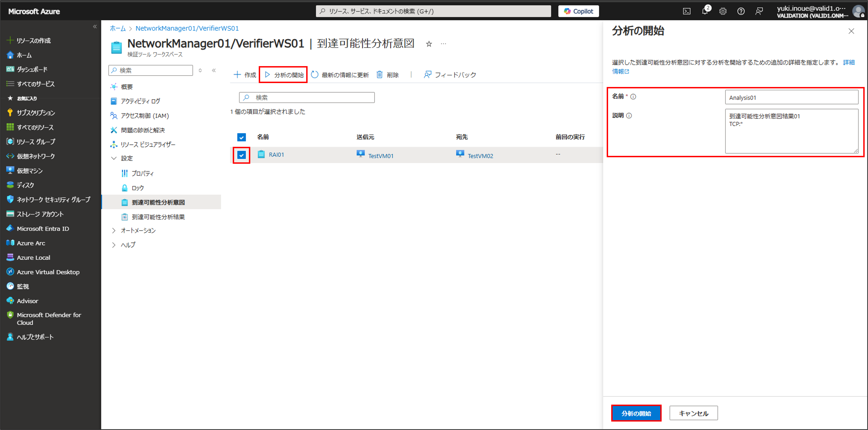Click NetworkManager01/VerifierWS01 breadcrumb link
This screenshot has width=868, height=430.
(187, 28)
